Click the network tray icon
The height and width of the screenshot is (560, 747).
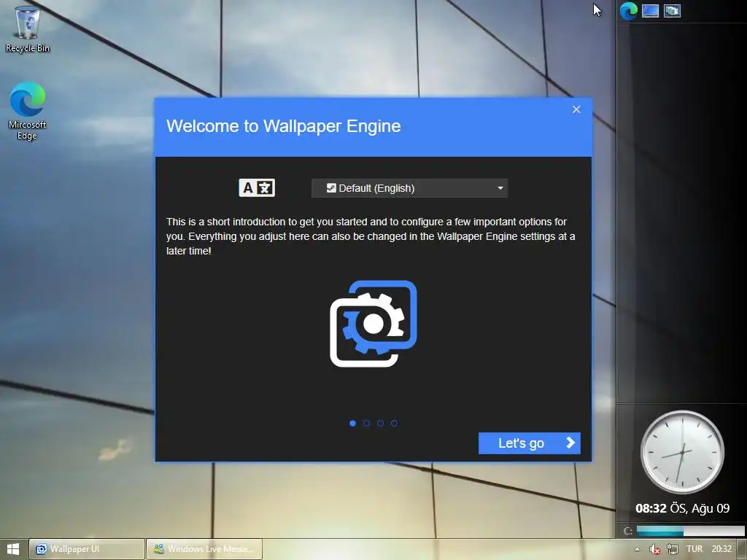click(x=672, y=549)
